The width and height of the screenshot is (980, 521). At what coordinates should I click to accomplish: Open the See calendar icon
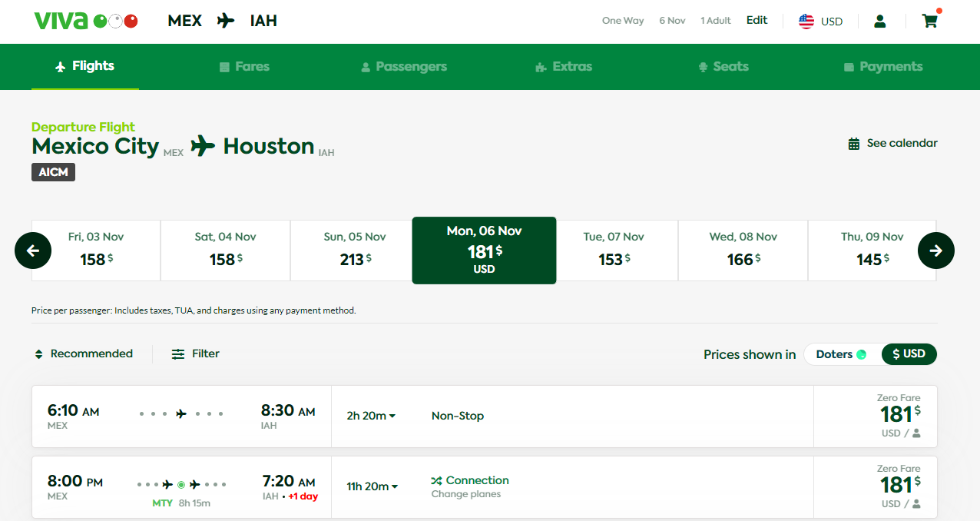click(x=853, y=144)
